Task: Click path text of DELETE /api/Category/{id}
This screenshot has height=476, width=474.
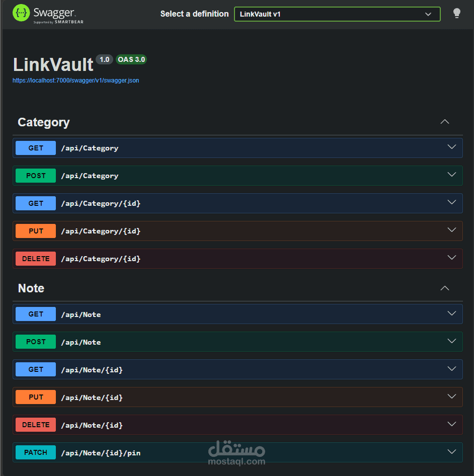Action: point(101,259)
